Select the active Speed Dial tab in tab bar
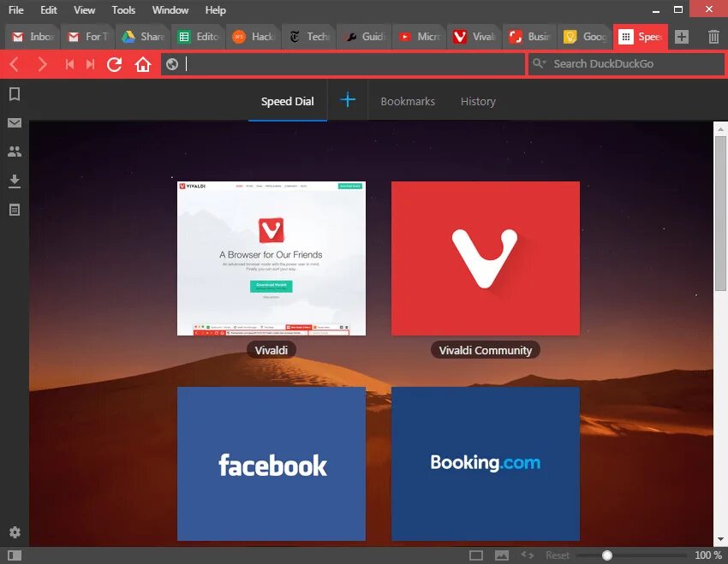Image resolution: width=728 pixels, height=564 pixels. pyautogui.click(x=641, y=37)
